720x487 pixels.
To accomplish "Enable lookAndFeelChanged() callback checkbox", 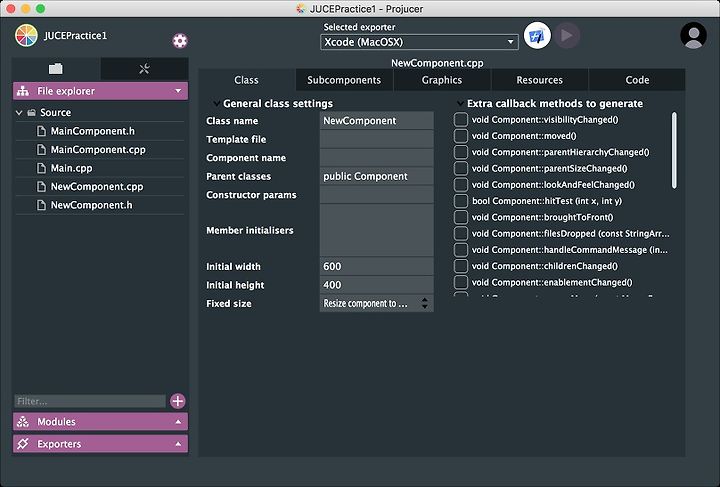I will pyautogui.click(x=461, y=185).
